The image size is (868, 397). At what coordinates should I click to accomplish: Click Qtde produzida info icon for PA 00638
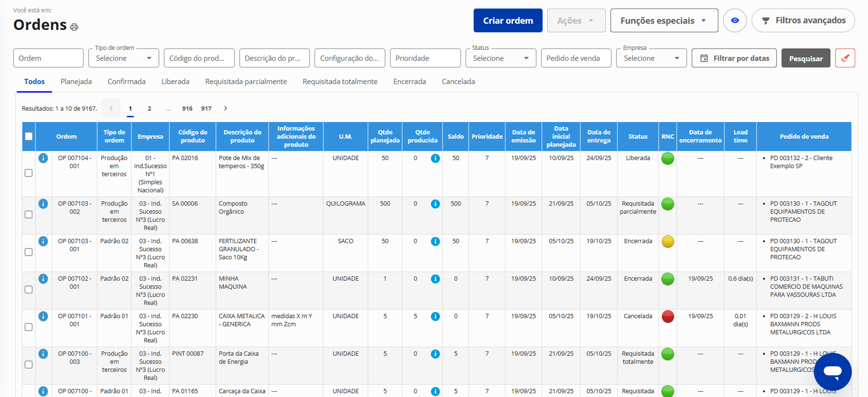click(435, 242)
